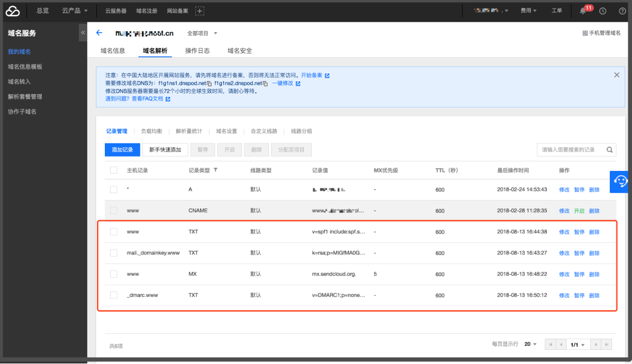Open the account name dropdown
The height and width of the screenshot is (364, 632).
click(x=491, y=11)
